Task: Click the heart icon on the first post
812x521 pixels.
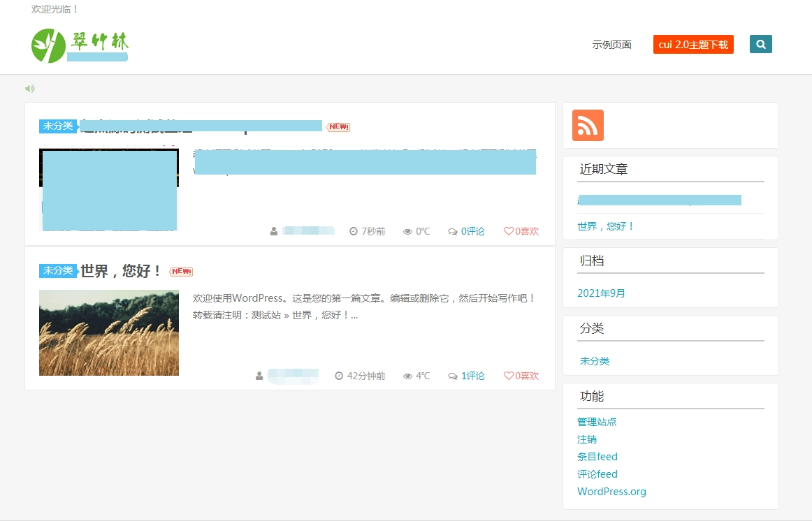Action: point(508,231)
